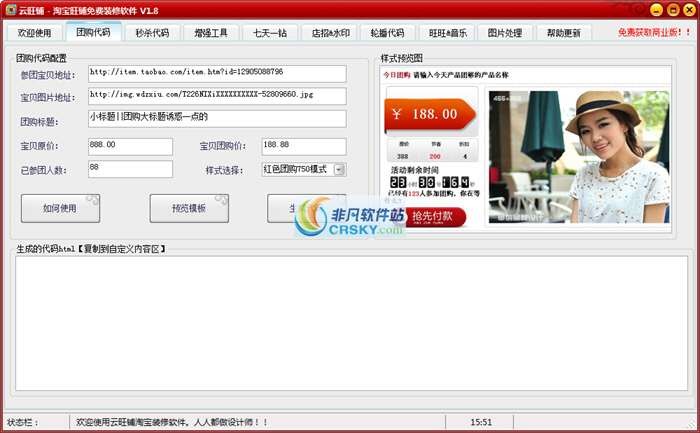Go to the 帮助更新 tab
The height and width of the screenshot is (433, 700).
(563, 33)
